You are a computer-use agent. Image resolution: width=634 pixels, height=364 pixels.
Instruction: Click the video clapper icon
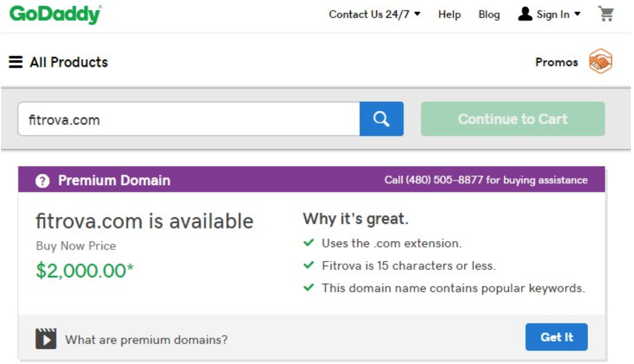45,339
